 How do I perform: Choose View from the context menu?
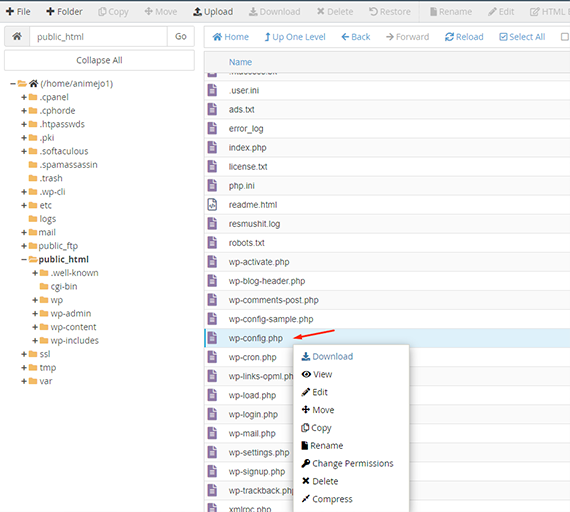pyautogui.click(x=317, y=374)
